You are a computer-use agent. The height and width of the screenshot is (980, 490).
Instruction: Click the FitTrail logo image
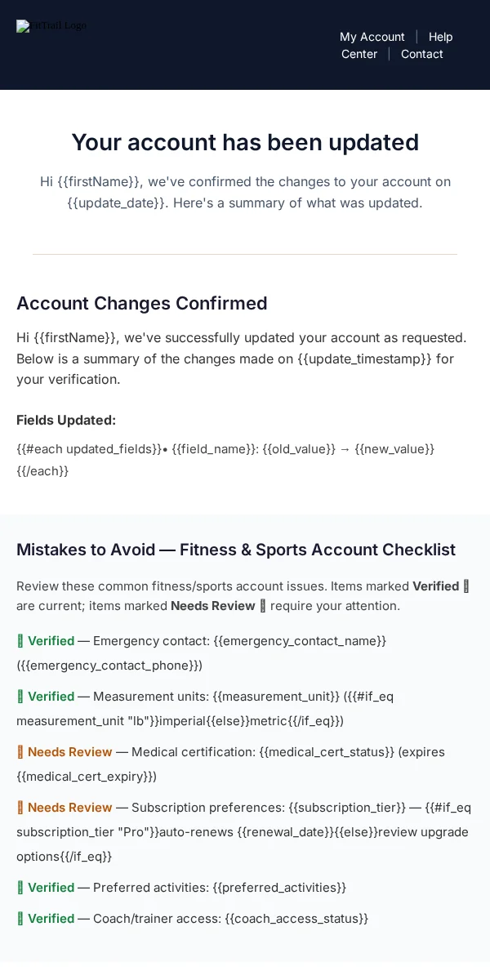(51, 25)
